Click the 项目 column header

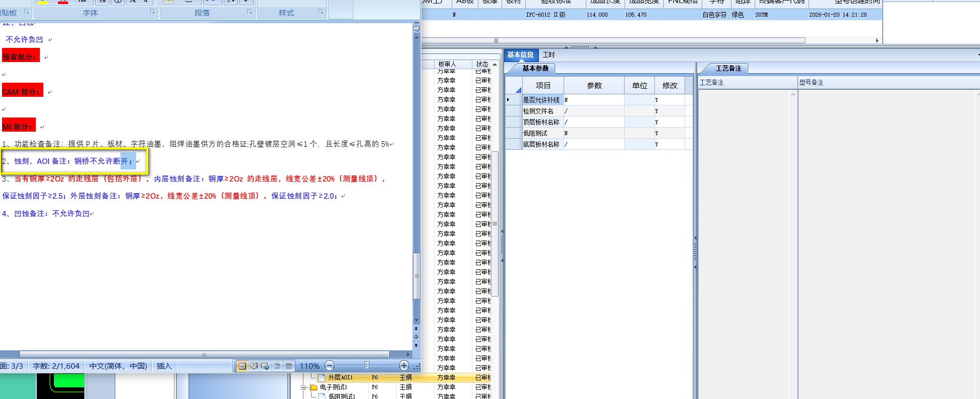pyautogui.click(x=543, y=86)
